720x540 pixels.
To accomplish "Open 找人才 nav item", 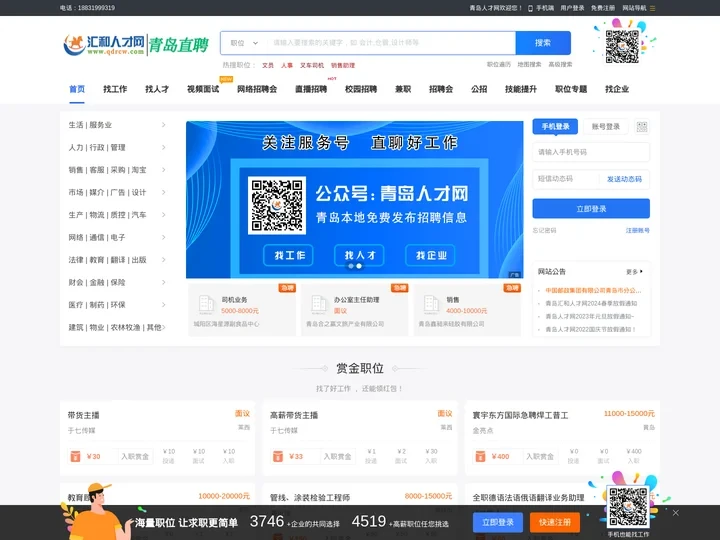I will pyautogui.click(x=157, y=89).
